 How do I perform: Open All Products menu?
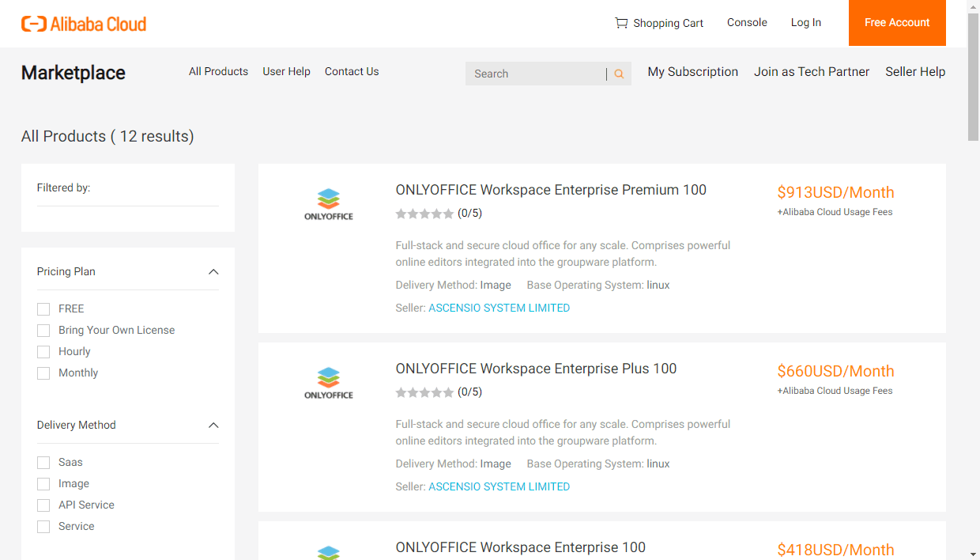point(218,71)
